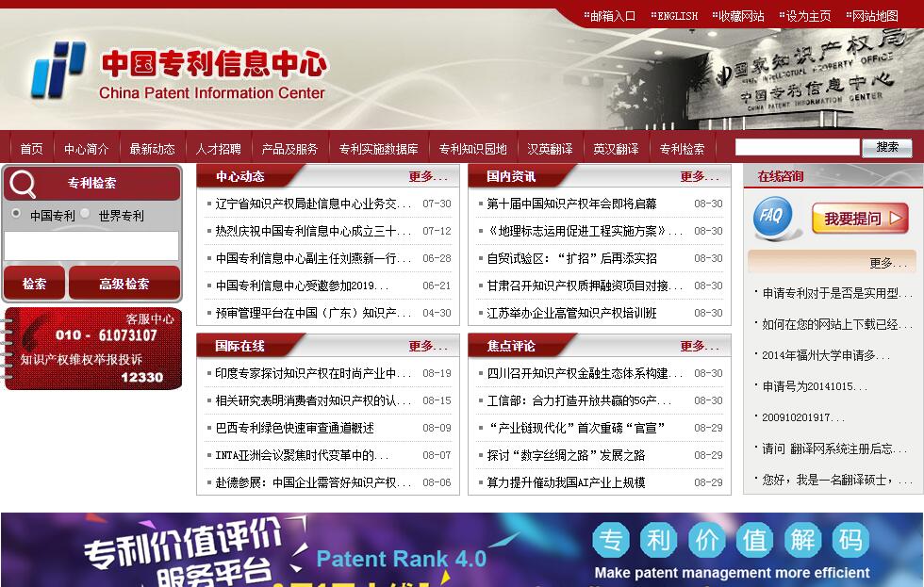Image resolution: width=924 pixels, height=587 pixels.
Task: Switch site to ENGLISH version
Action: [x=677, y=16]
